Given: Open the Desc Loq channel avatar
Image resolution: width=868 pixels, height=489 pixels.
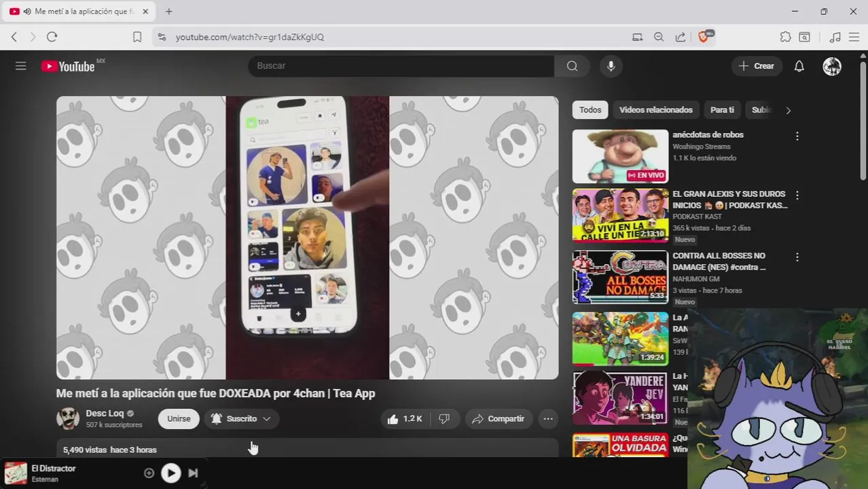Looking at the screenshot, I should [68, 418].
